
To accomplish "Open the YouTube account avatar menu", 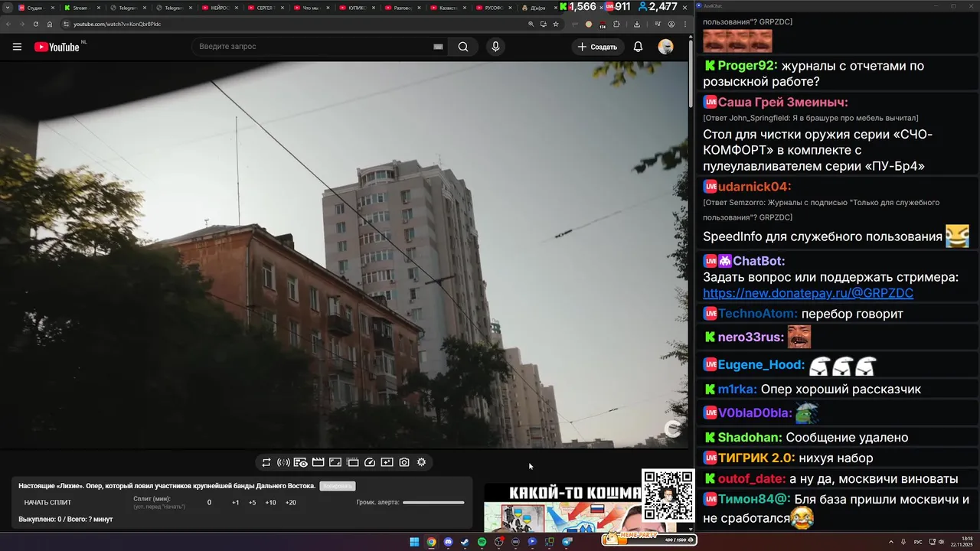I will [666, 47].
